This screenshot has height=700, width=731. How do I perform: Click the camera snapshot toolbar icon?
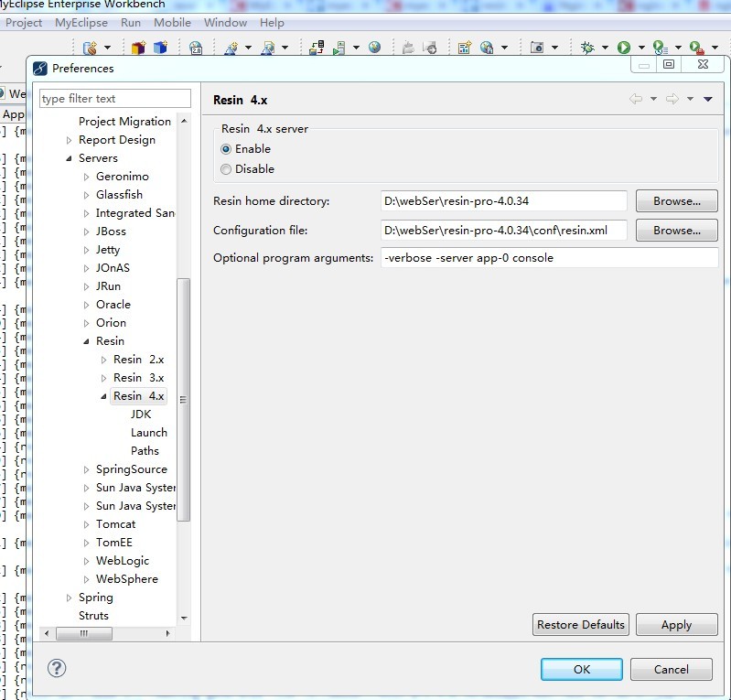click(x=537, y=47)
